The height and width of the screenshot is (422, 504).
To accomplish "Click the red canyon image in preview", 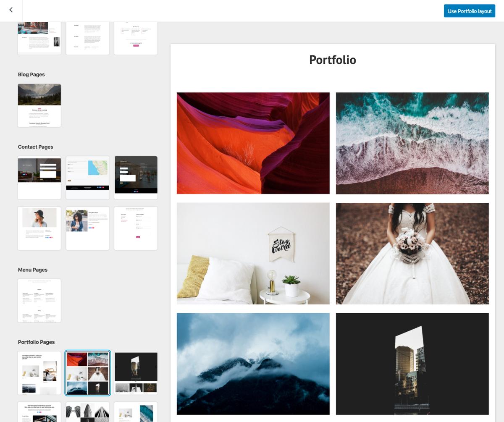I will 253,143.
